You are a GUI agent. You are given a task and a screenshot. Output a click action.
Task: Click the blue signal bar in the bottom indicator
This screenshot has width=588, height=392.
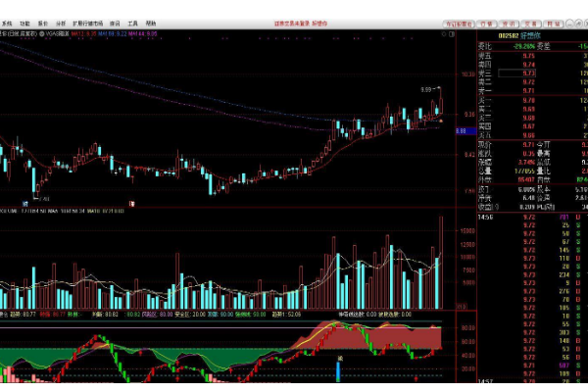[x=338, y=371]
